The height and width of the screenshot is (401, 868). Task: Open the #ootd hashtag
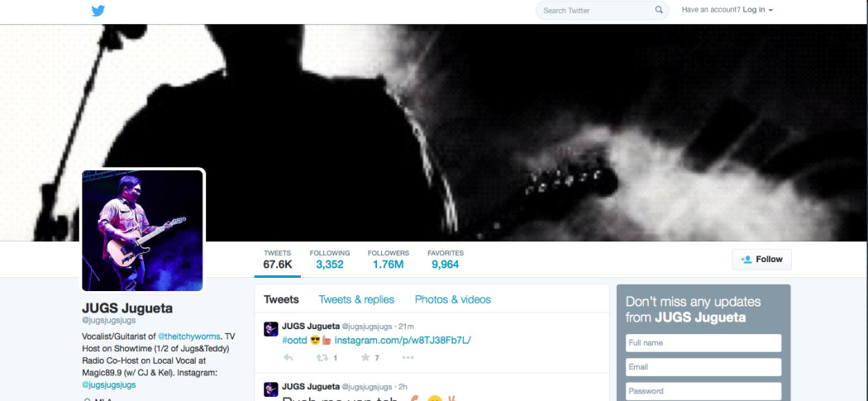[x=294, y=340]
